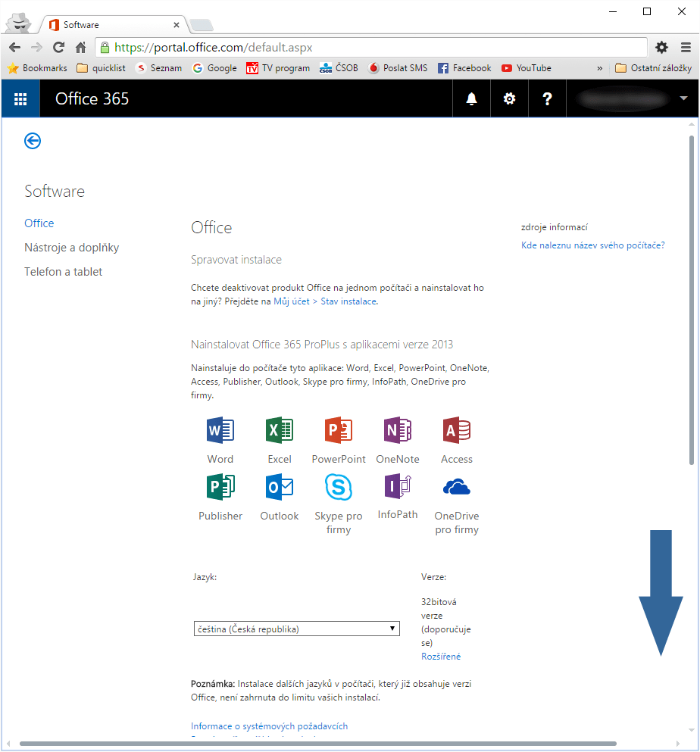This screenshot has height=752, width=700.
Task: Switch to Nástroje a doplňky section
Action: point(70,247)
